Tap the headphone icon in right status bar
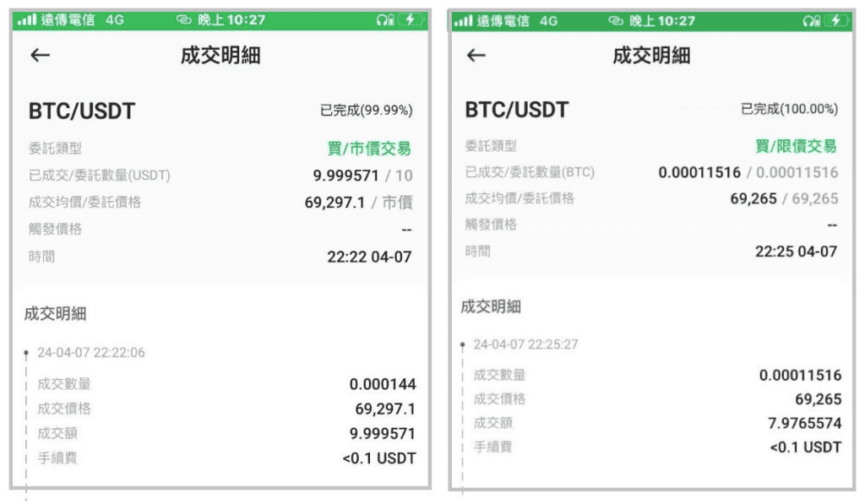Viewport: 865px width, 504px height. point(810,21)
